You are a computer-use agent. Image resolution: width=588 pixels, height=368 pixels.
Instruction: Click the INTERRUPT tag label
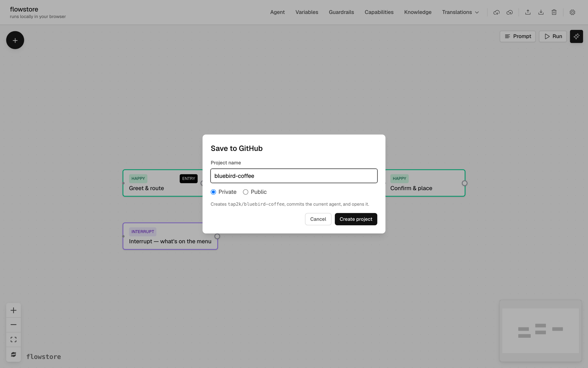click(143, 232)
